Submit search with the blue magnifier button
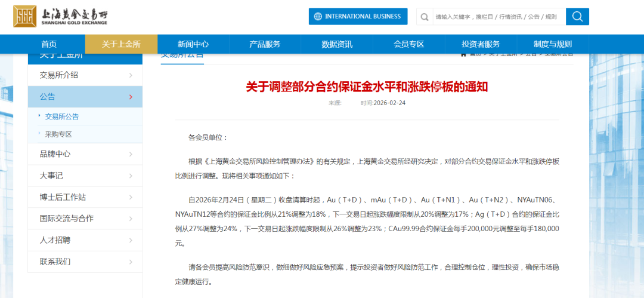Screen dimensions: 644x298 click(577, 17)
